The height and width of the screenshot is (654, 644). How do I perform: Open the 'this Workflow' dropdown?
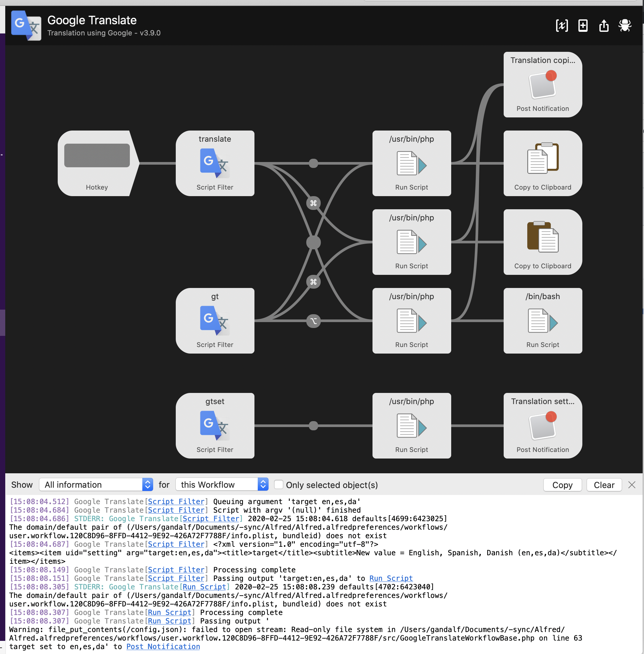point(222,484)
